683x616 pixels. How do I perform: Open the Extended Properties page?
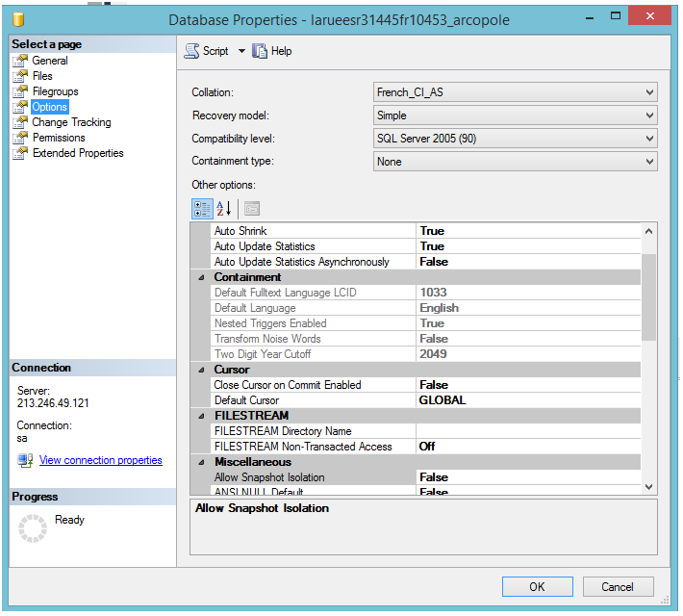coord(78,153)
